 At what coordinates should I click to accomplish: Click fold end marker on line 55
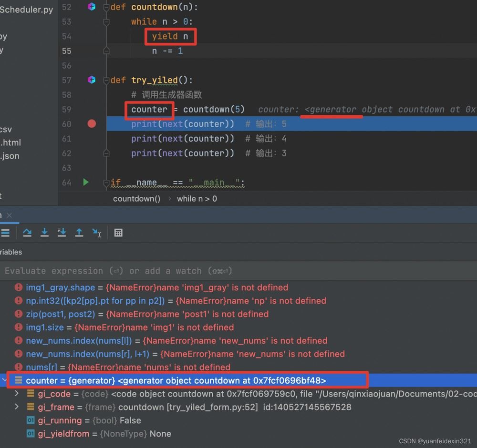[x=106, y=51]
